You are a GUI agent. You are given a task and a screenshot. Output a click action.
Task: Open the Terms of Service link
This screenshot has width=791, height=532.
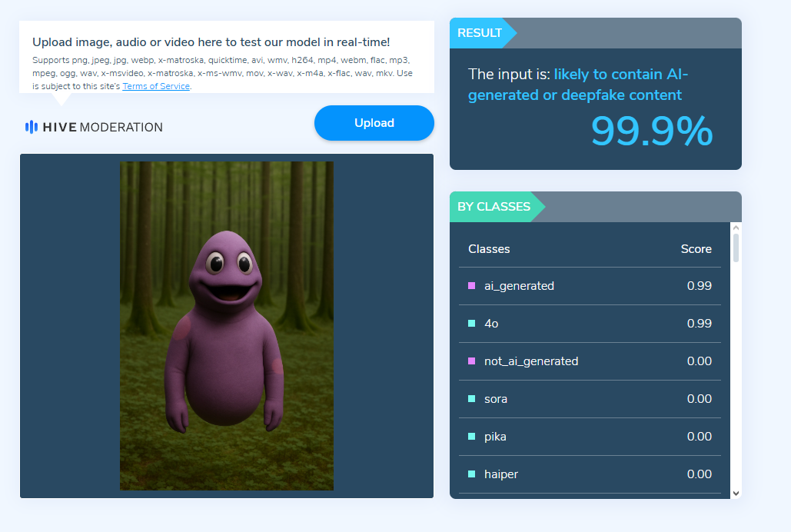156,86
